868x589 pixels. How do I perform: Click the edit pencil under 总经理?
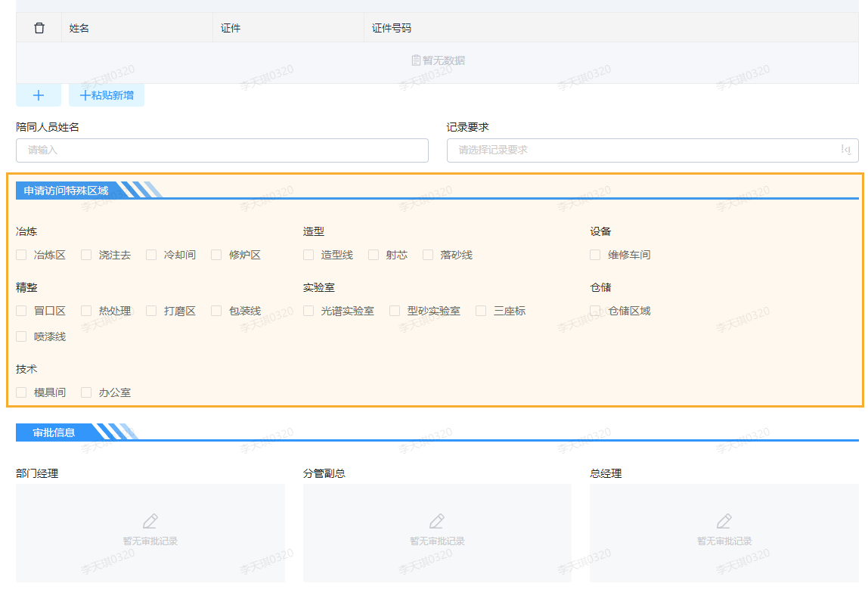(x=724, y=522)
